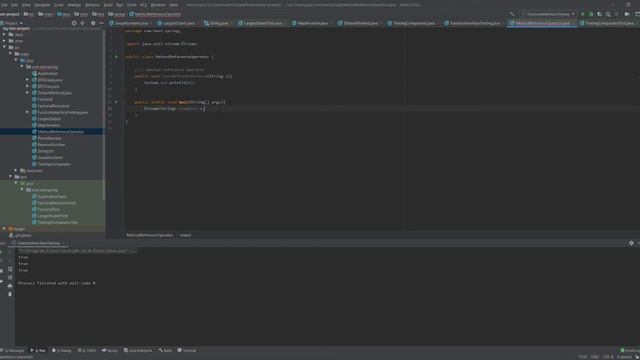640x360 pixels.
Task: Collapse the main folder in the tree
Action: tap(10, 54)
